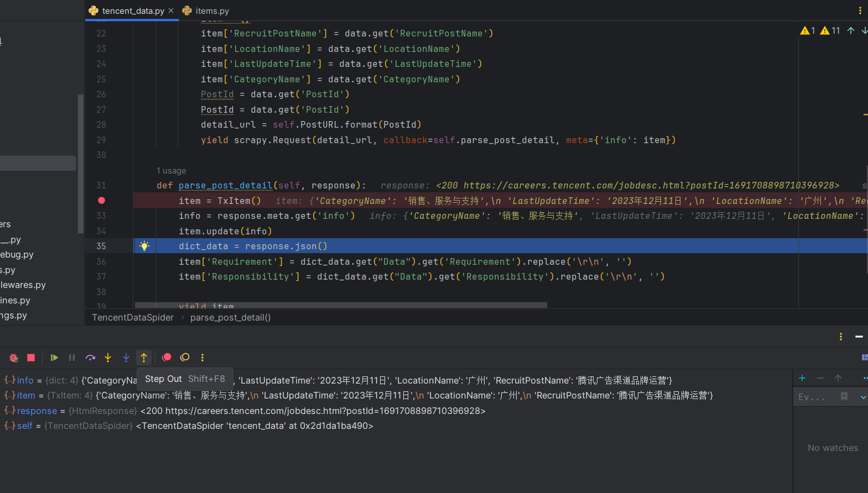Open debug tool window options
The image size is (868, 493).
point(841,337)
